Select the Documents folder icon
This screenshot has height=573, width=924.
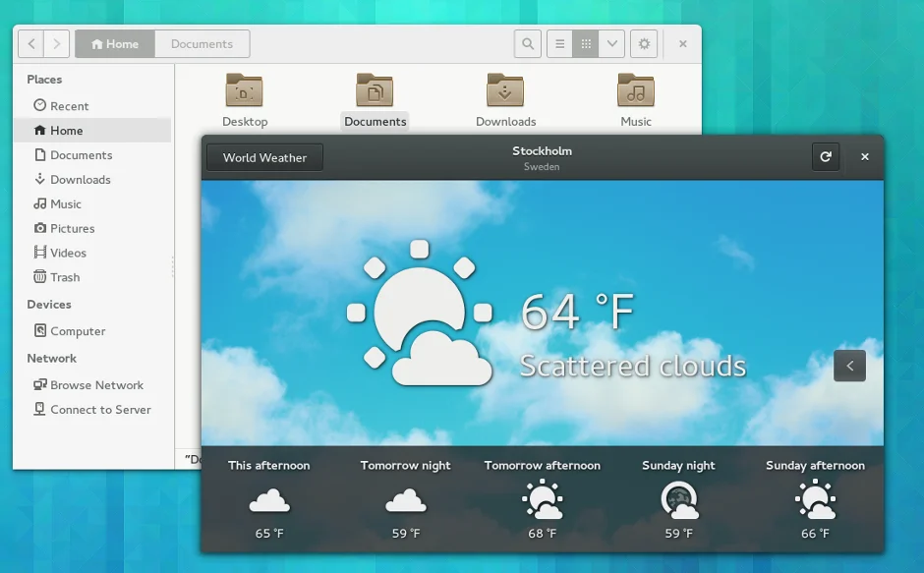point(375,91)
